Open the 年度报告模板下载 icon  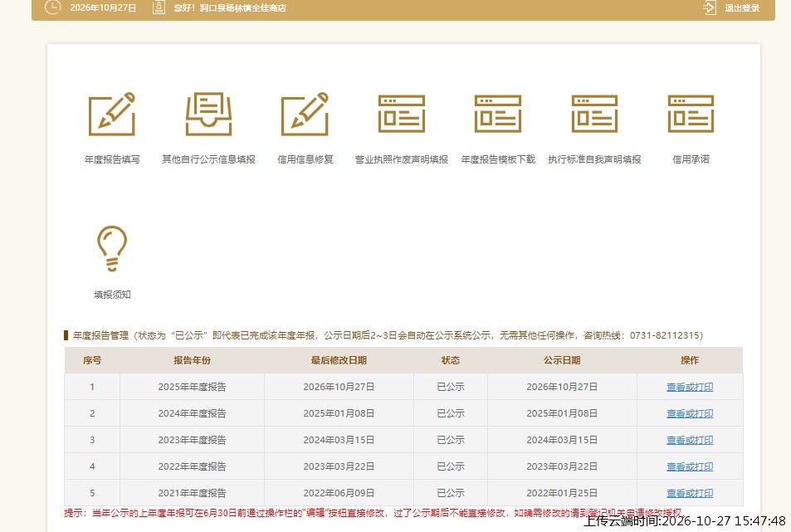click(498, 114)
